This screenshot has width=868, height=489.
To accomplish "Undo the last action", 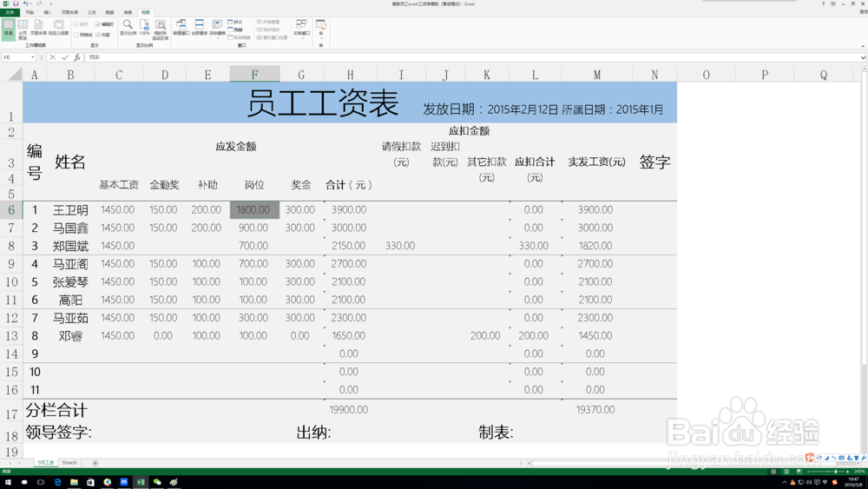I will pos(25,3).
